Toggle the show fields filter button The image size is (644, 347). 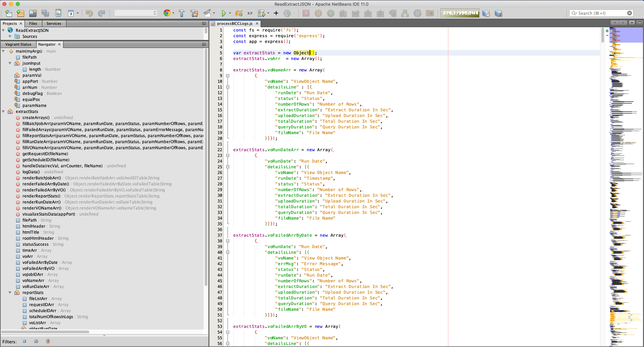click(24, 341)
